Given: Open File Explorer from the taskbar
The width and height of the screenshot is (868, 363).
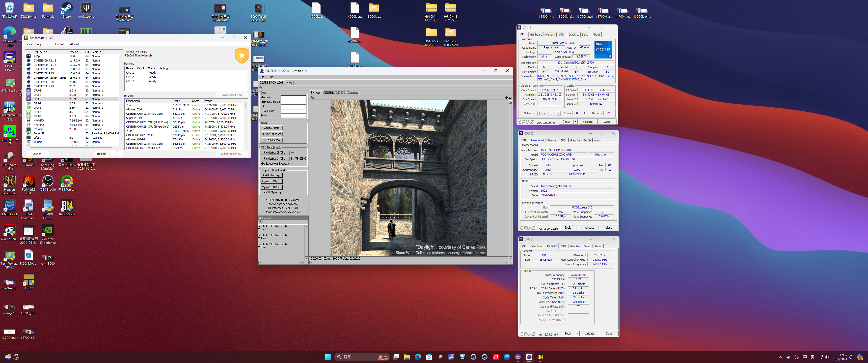Looking at the screenshot, I should (407, 357).
